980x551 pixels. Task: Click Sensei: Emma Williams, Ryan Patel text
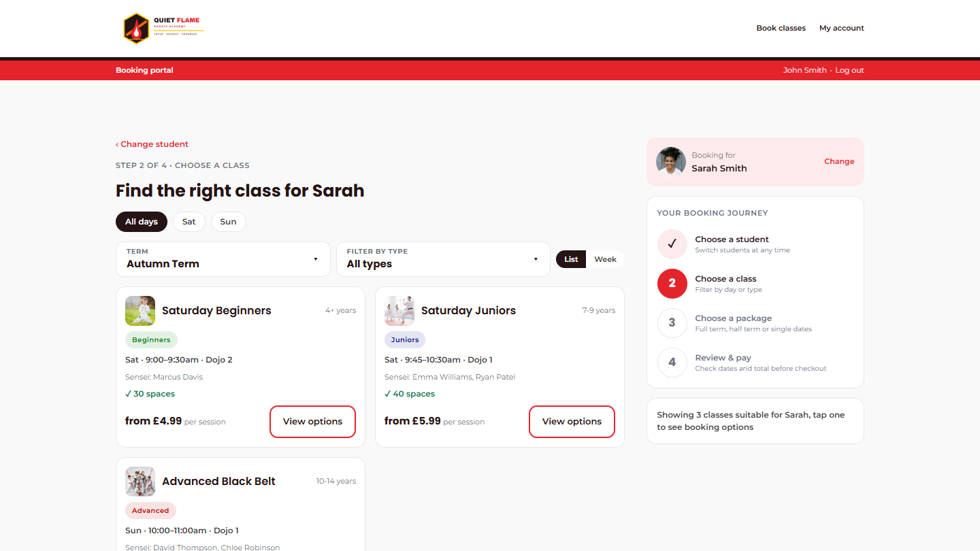tap(450, 377)
